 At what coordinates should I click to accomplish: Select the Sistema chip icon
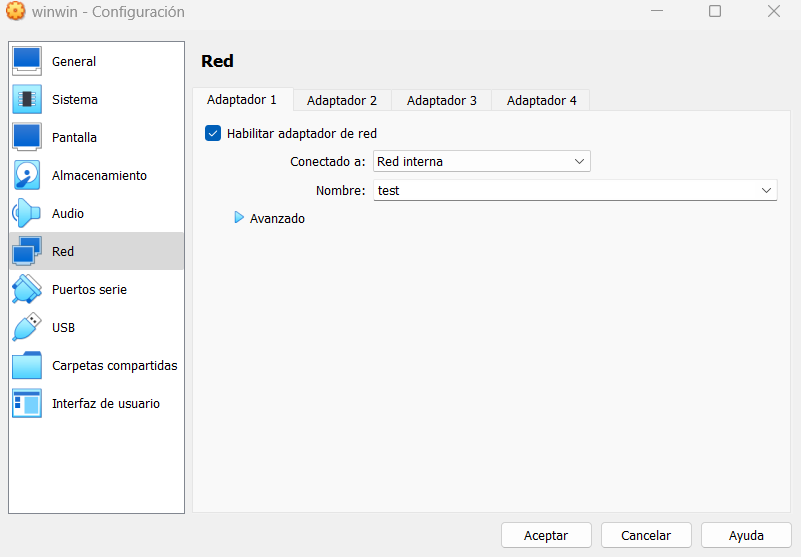coord(27,99)
